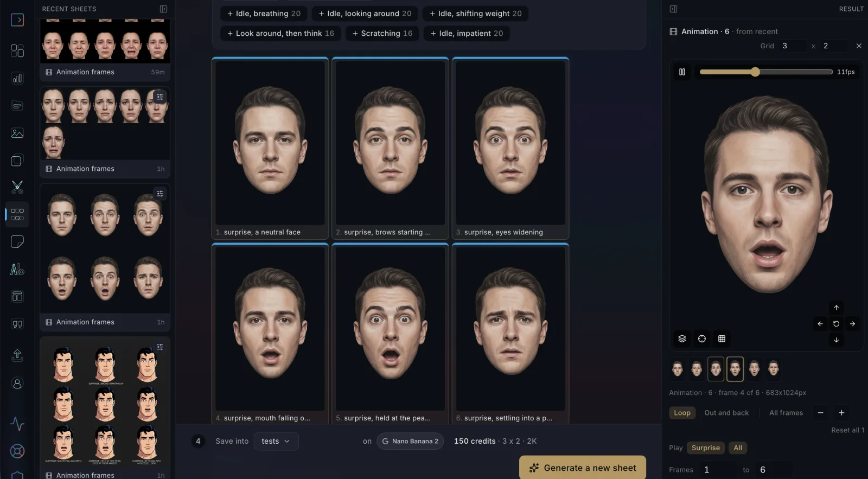Reset frame offset with the circular arrow
This screenshot has width=868, height=479.
point(836,324)
